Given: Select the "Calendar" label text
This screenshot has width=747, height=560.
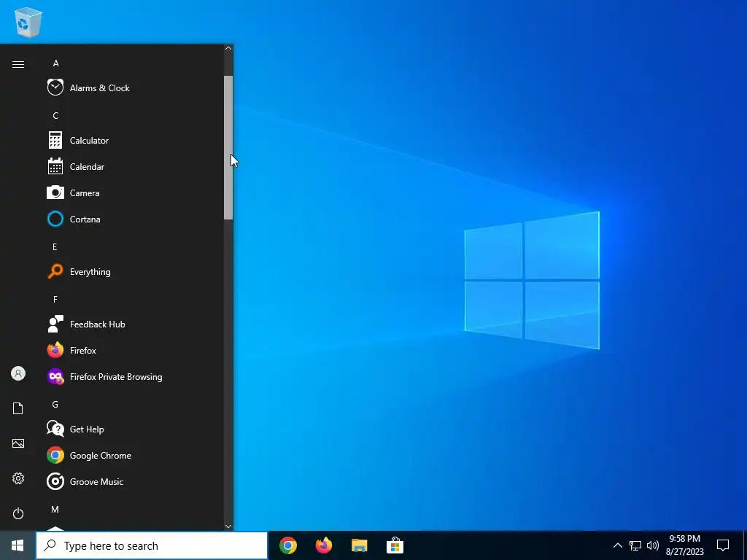Looking at the screenshot, I should click(87, 167).
